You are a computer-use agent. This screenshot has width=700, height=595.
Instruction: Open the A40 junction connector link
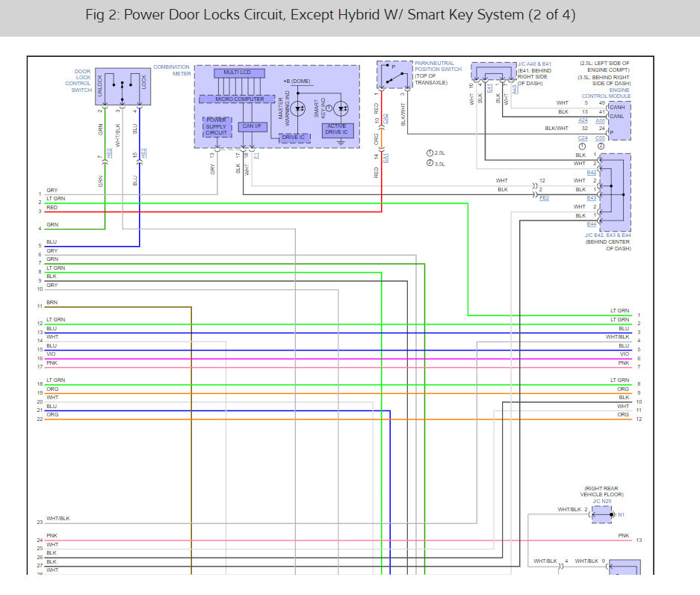[515, 90]
